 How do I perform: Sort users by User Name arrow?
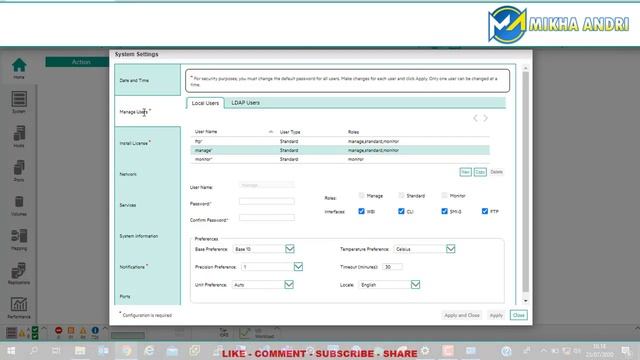[x=271, y=132]
